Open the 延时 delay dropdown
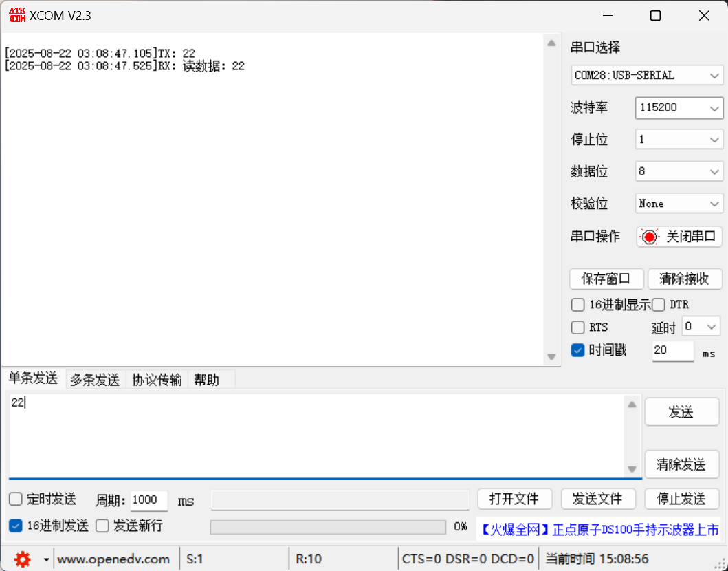 coord(701,327)
